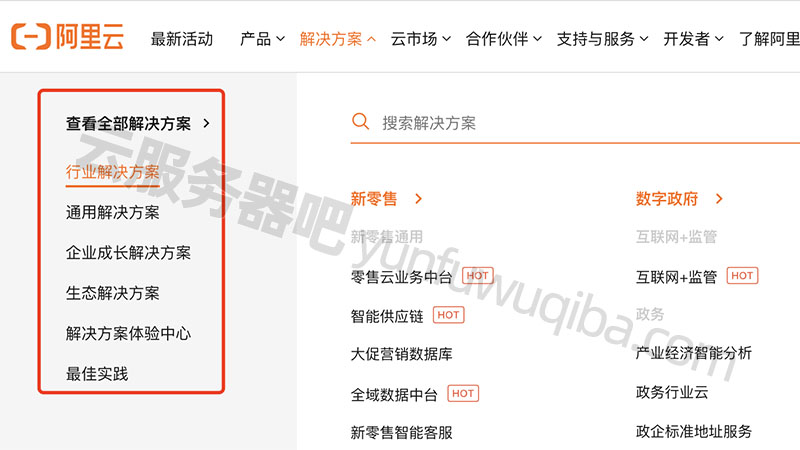Click the HOT badge beside 全域数据中台
This screenshot has height=450, width=800.
point(463,393)
